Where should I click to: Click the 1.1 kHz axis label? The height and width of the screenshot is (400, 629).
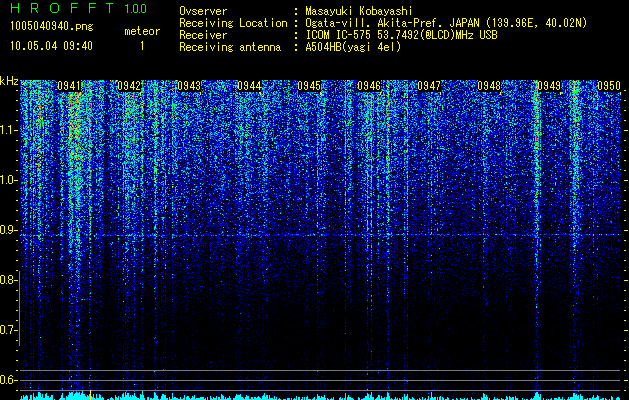coord(7,130)
